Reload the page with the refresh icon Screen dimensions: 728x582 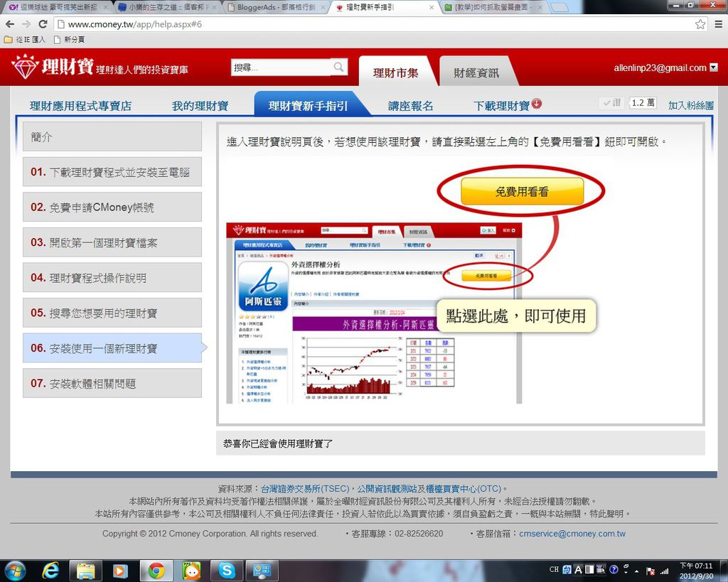pyautogui.click(x=43, y=24)
